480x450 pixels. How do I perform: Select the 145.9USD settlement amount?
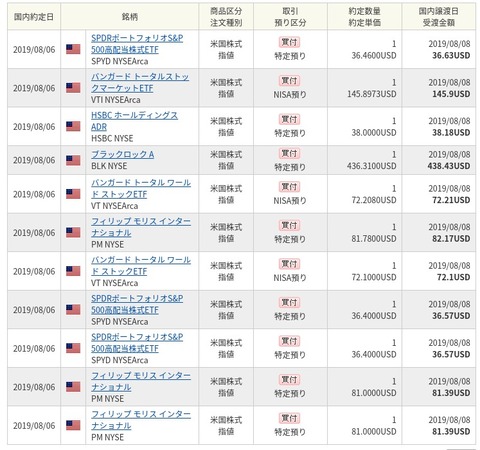[x=451, y=94]
